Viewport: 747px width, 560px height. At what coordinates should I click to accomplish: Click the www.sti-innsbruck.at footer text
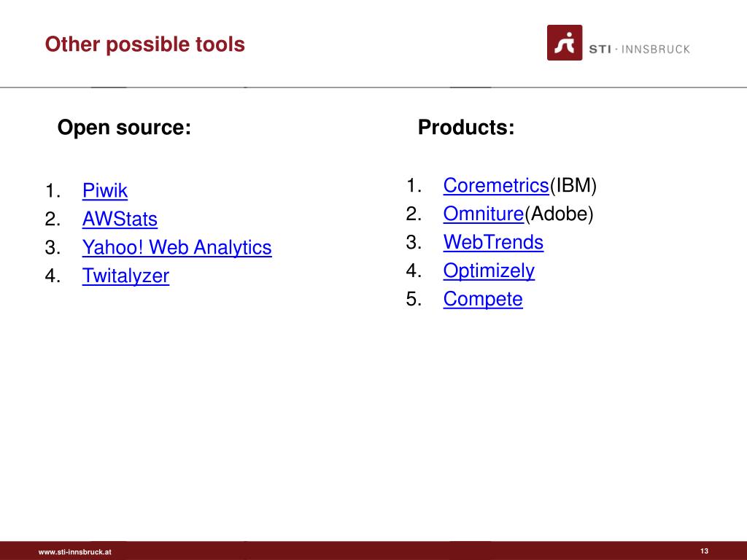pyautogui.click(x=75, y=552)
